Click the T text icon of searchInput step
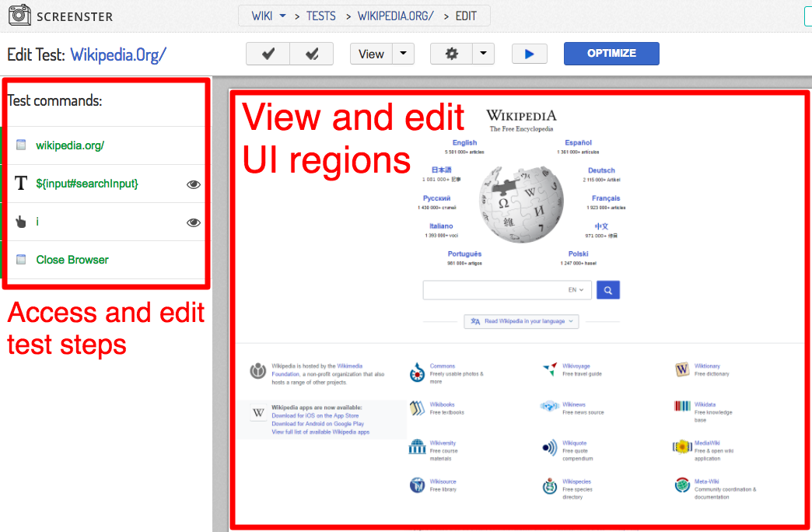Image resolution: width=812 pixels, height=532 pixels. [21, 183]
